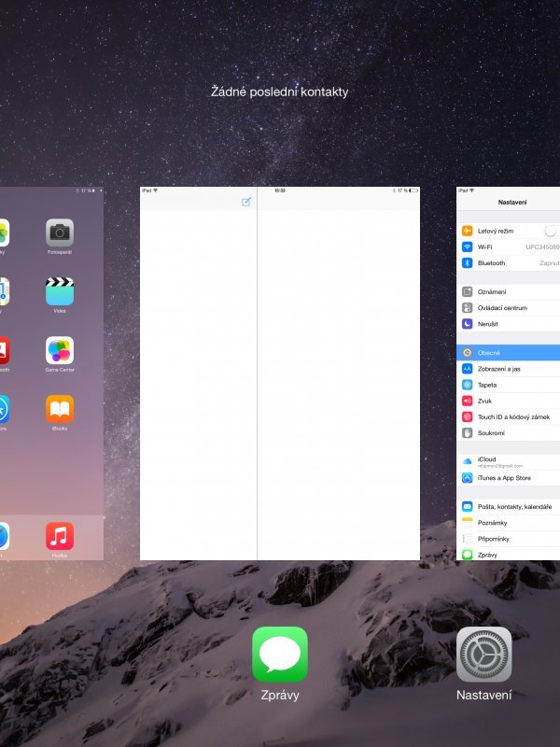Open the Wi-Fi settings row
This screenshot has width=560, height=747.
pos(508,247)
